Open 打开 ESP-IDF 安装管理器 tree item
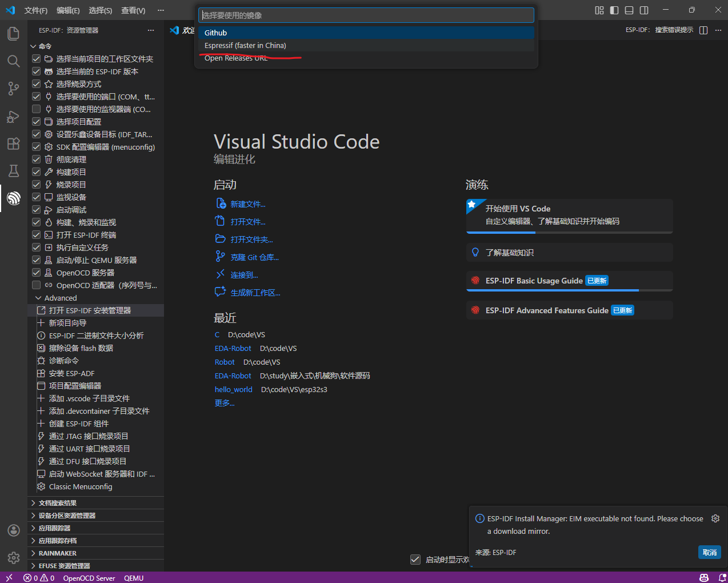Screen dimensions: 728x583 pyautogui.click(x=95, y=310)
